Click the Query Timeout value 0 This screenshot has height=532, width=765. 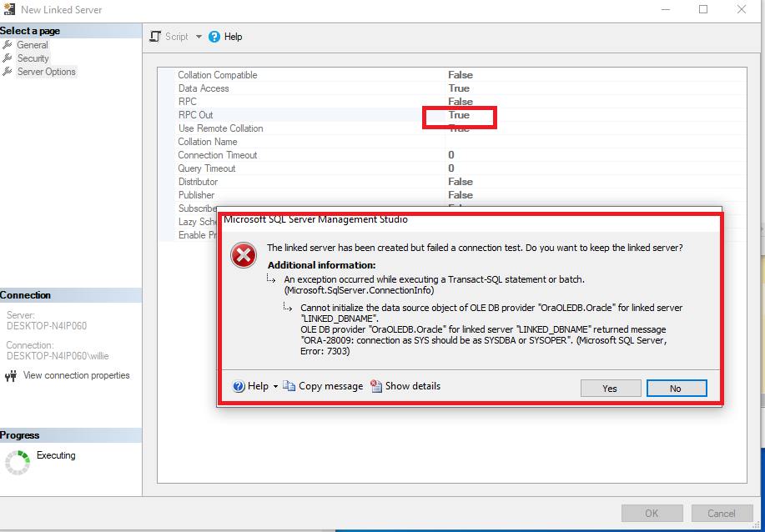(x=451, y=168)
